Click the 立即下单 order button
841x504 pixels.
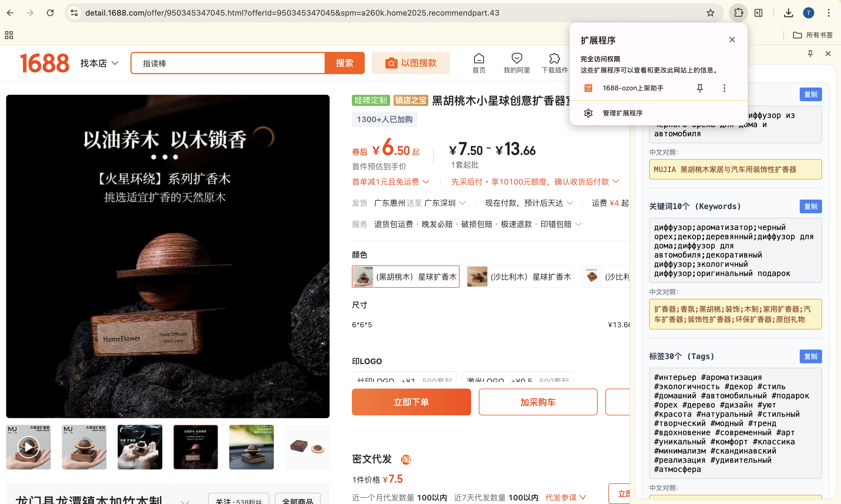pyautogui.click(x=411, y=402)
